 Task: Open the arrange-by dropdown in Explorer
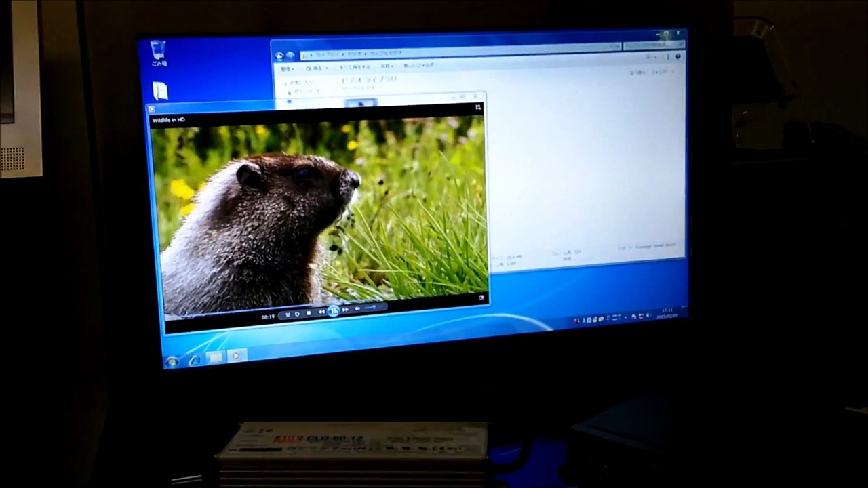(662, 73)
